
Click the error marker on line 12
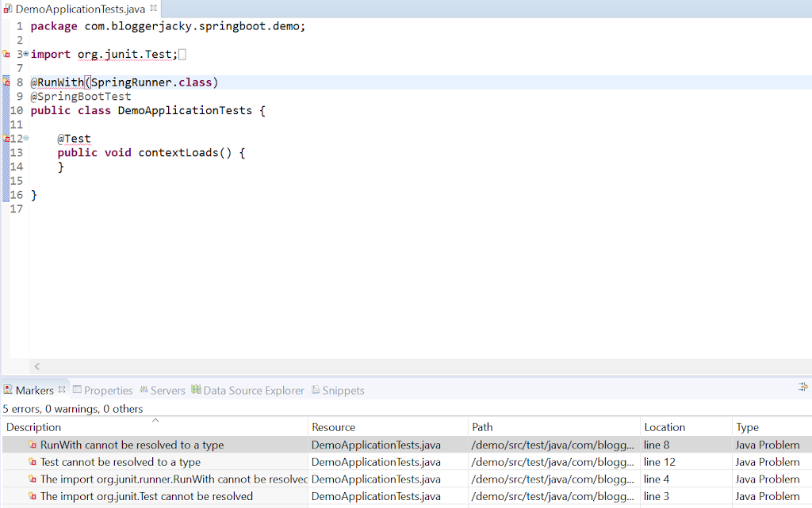click(x=6, y=139)
